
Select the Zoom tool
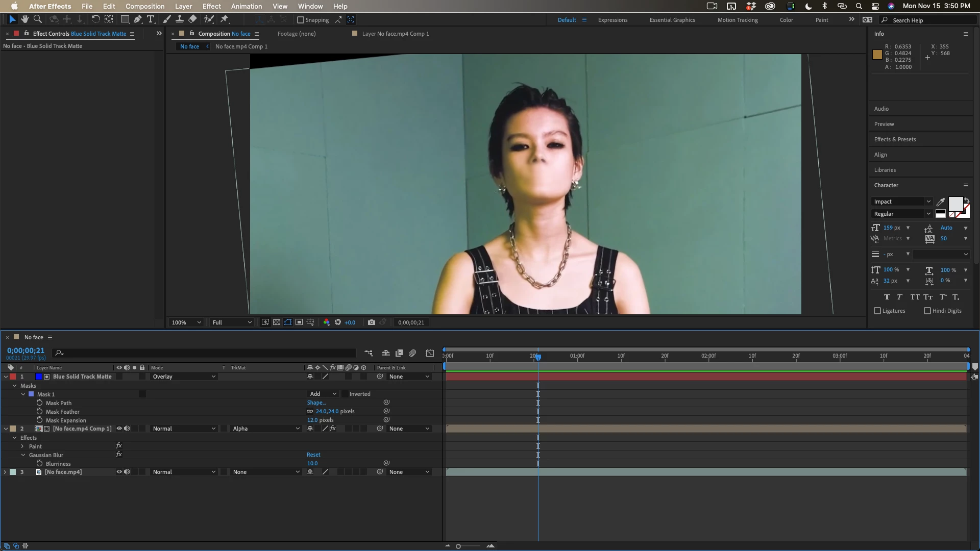[37, 19]
